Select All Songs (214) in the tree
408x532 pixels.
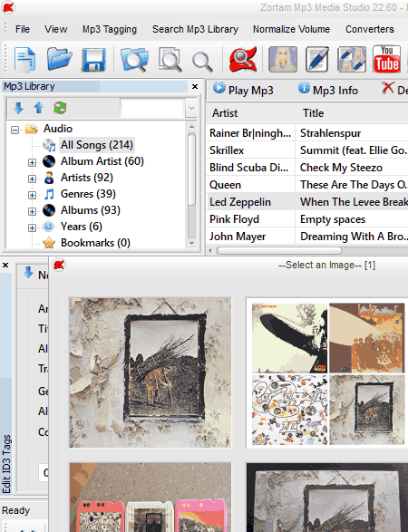(x=97, y=145)
